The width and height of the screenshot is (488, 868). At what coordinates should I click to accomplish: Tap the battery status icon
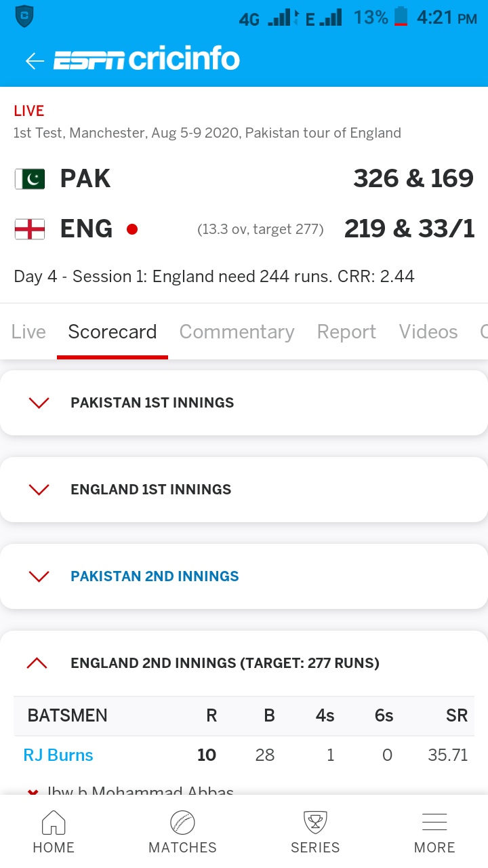[x=401, y=16]
